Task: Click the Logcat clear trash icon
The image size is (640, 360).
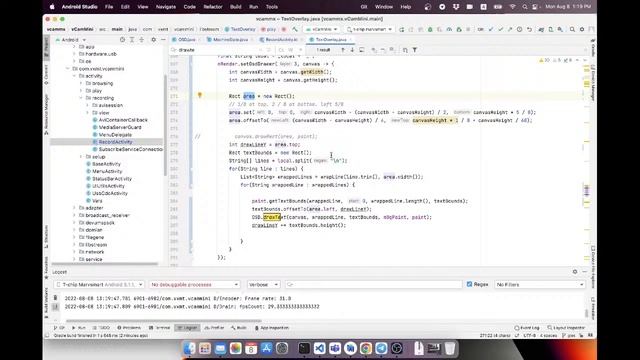Action: [x=56, y=298]
